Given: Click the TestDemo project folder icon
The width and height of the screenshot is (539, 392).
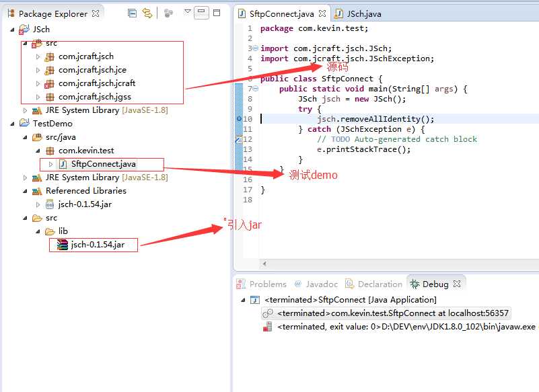Looking at the screenshot, I should 24,123.
